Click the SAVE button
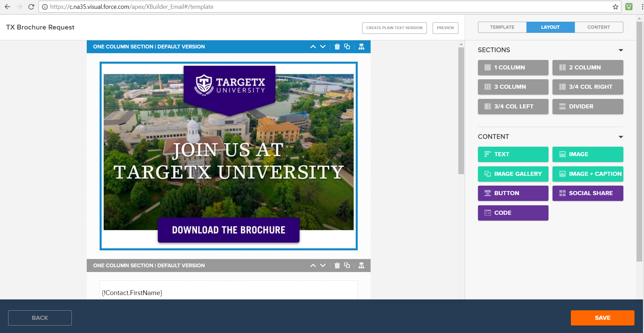The image size is (644, 333). [602, 318]
